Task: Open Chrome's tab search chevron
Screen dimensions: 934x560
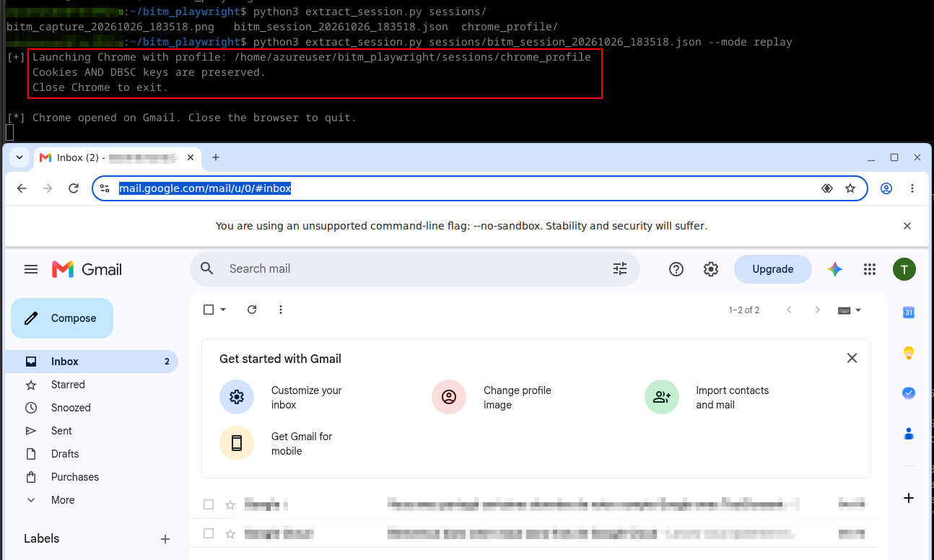Action: point(19,157)
